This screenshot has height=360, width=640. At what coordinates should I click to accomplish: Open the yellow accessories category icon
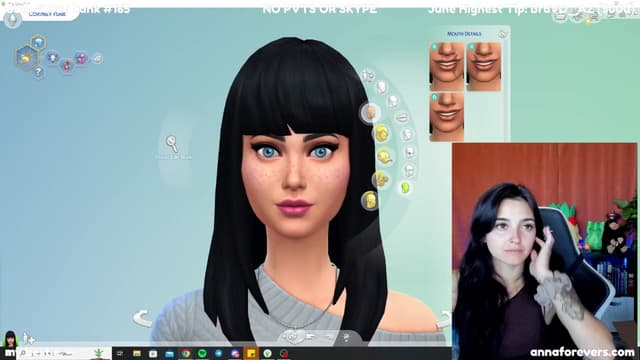[380, 179]
